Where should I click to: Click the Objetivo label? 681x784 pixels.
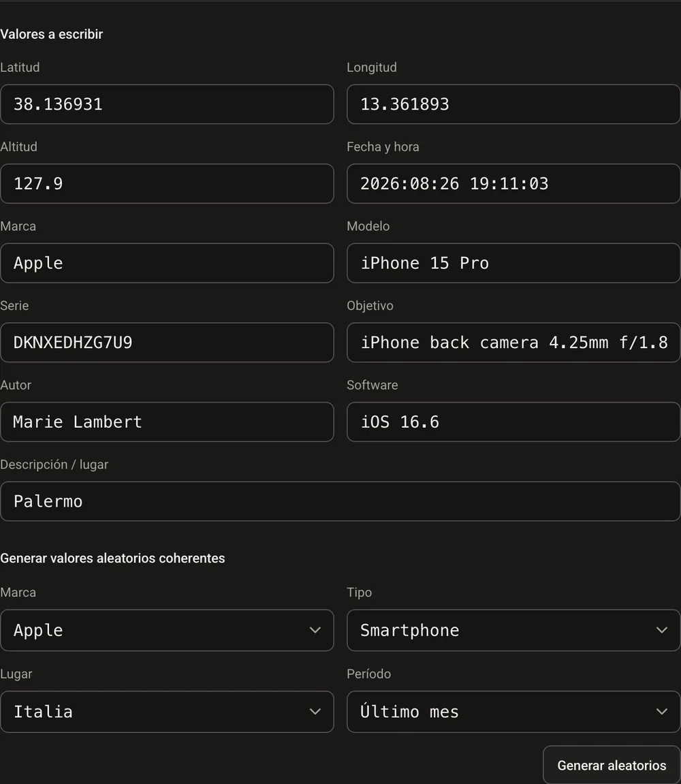370,306
